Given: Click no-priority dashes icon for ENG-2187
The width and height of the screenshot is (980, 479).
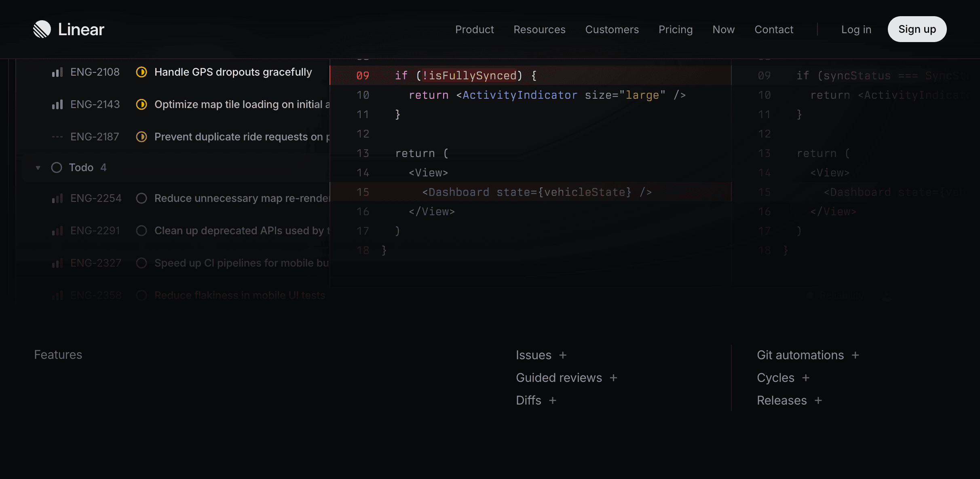Looking at the screenshot, I should coord(57,137).
